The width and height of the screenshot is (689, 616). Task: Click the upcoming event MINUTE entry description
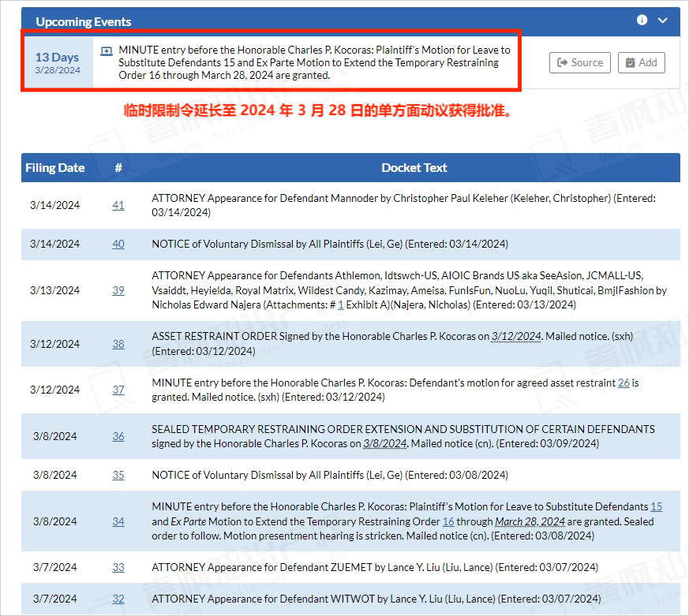(x=314, y=62)
